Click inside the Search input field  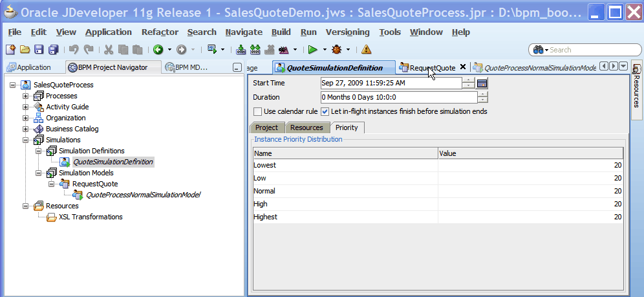coord(593,50)
